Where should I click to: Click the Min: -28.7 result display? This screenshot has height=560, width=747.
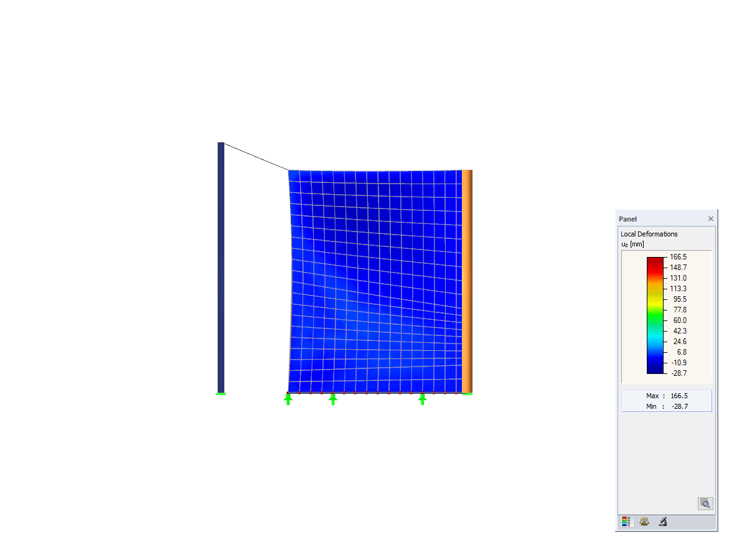pos(666,406)
